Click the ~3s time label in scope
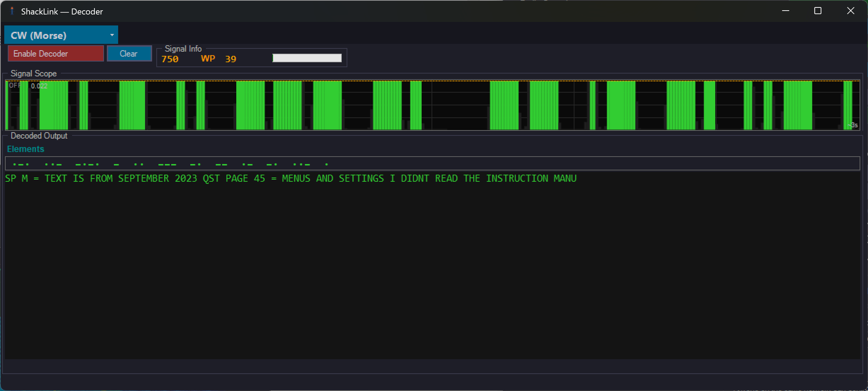868x391 pixels. click(853, 125)
